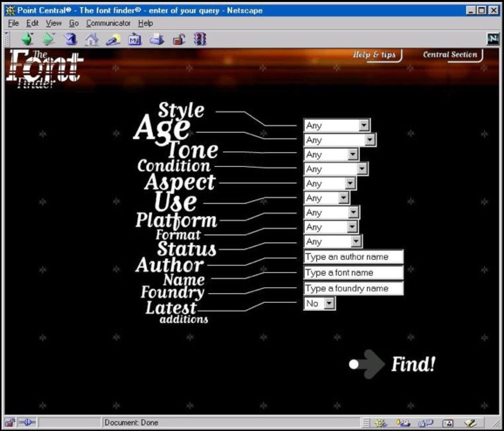Maximize the Netscape window
This screenshot has width=504, height=431.
click(482, 10)
